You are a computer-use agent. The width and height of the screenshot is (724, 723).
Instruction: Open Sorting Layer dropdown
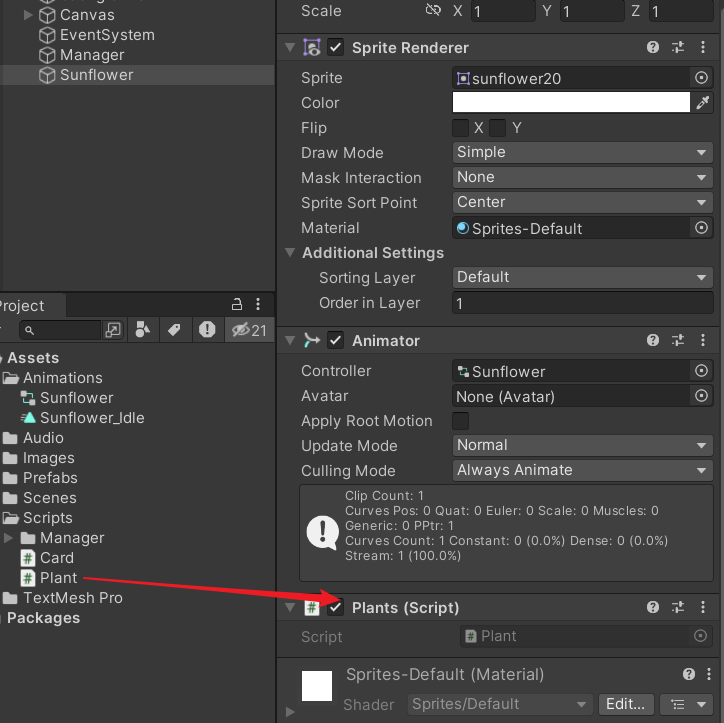point(583,277)
